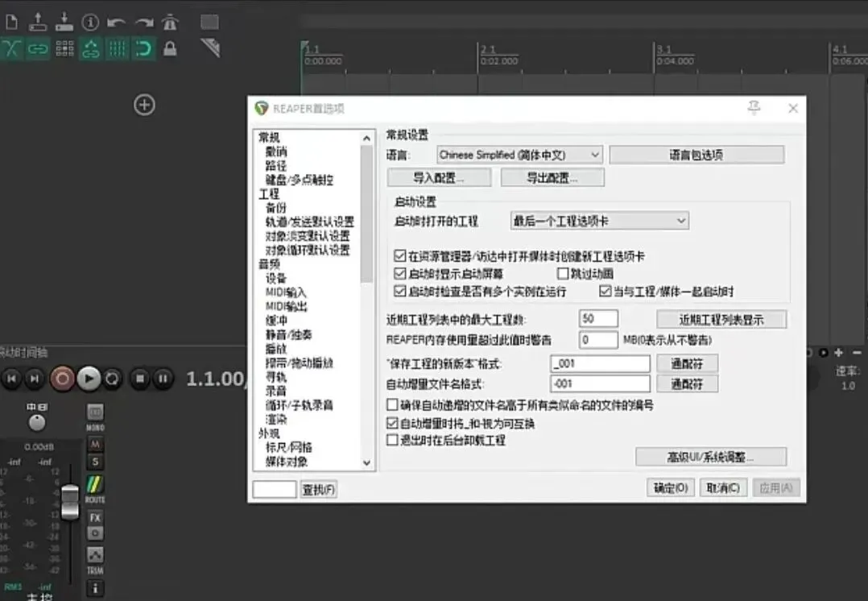
Task: Mute master track with M button
Action: click(x=95, y=444)
